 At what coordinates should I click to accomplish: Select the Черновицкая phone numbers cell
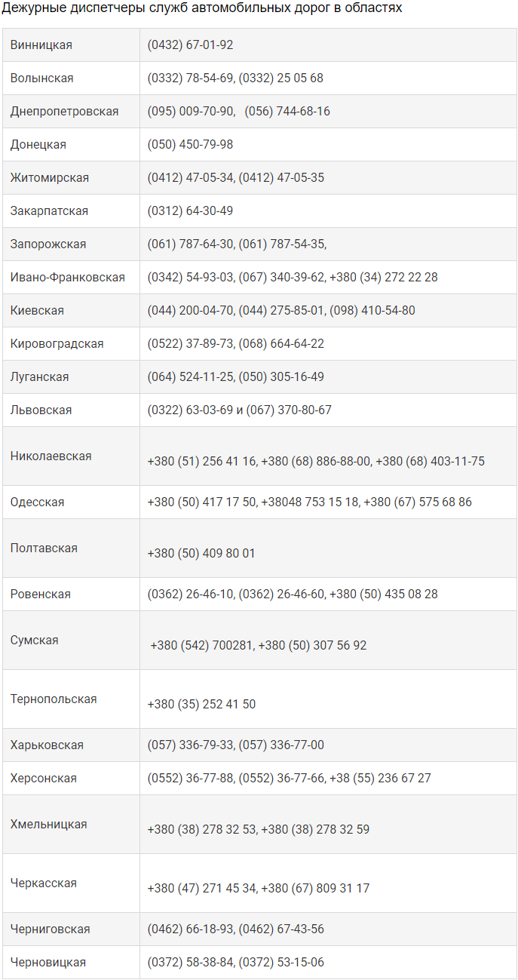(236, 963)
